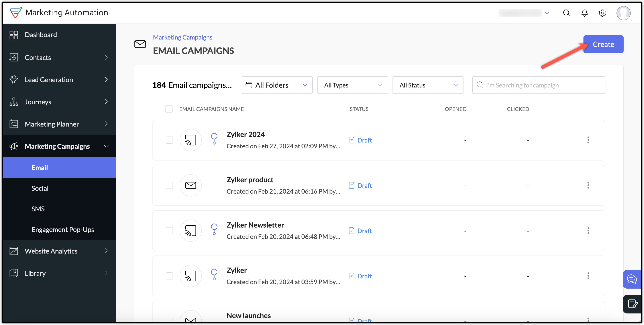Open the account switcher dropdown arrow in top bar
The width and height of the screenshot is (644, 325).
(x=547, y=13)
